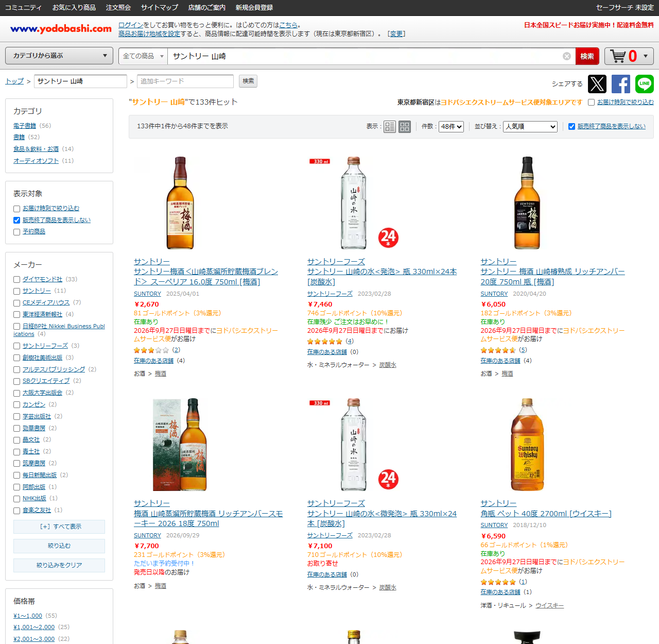The height and width of the screenshot is (644, 659).
Task: Open the 全ての商品 search scope dropdown
Action: [143, 56]
